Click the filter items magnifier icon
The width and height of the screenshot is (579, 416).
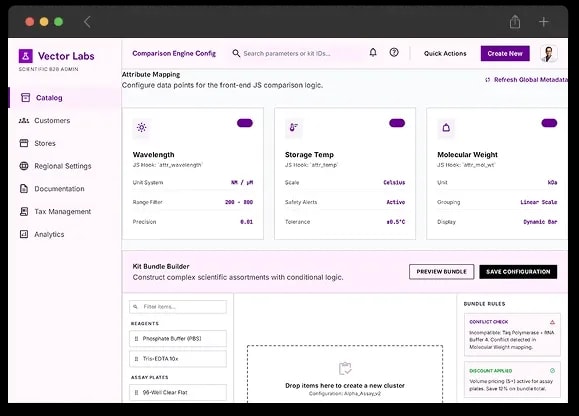pyautogui.click(x=136, y=307)
